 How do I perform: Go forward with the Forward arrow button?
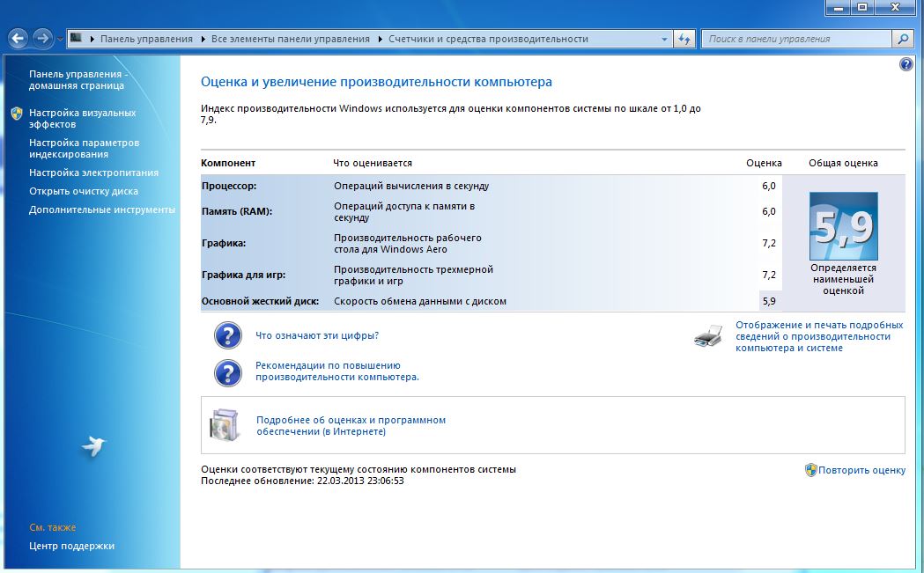coord(41,39)
